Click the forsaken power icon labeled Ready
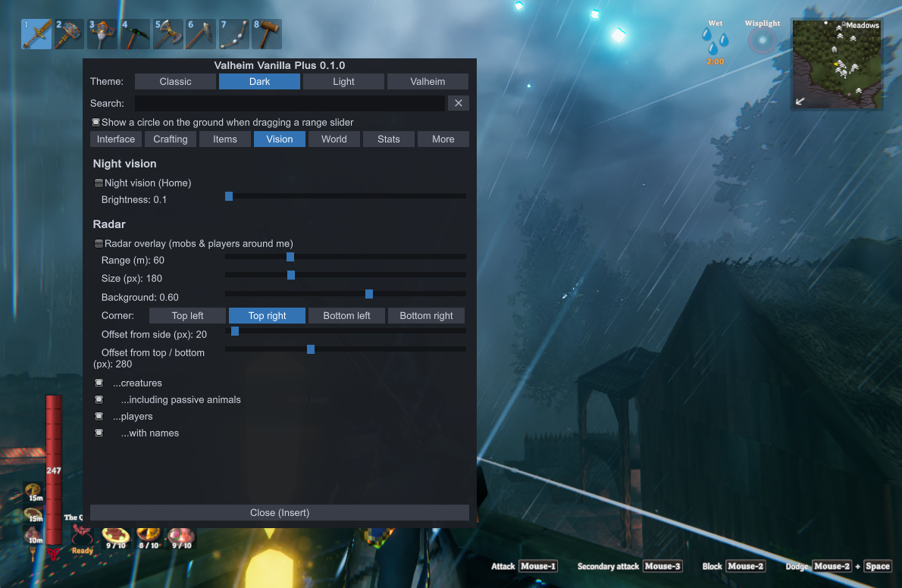Image resolution: width=902 pixels, height=588 pixels. (x=82, y=536)
